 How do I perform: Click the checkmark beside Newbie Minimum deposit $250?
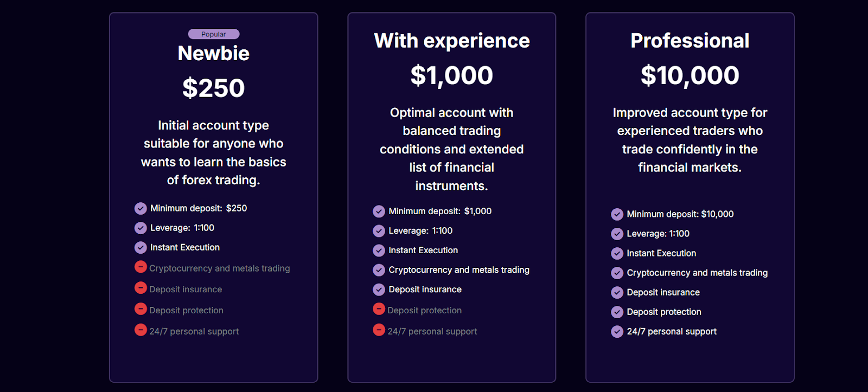click(x=141, y=208)
